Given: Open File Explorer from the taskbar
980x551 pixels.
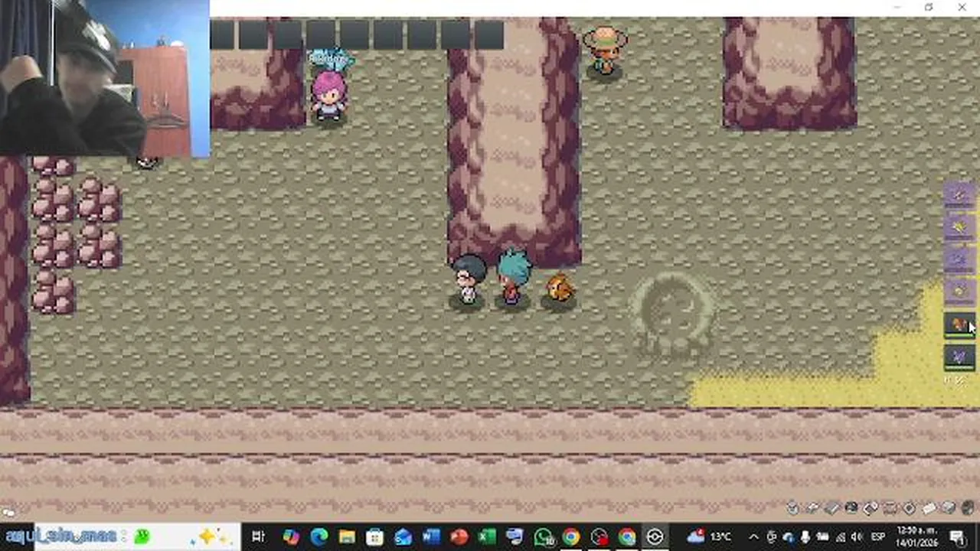Looking at the screenshot, I should (347, 536).
